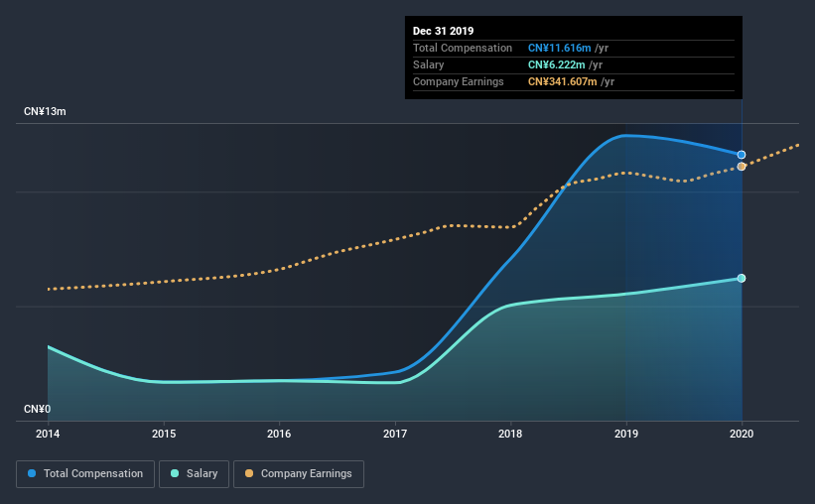Click the blue Total Compensation data point at 2020

point(742,155)
